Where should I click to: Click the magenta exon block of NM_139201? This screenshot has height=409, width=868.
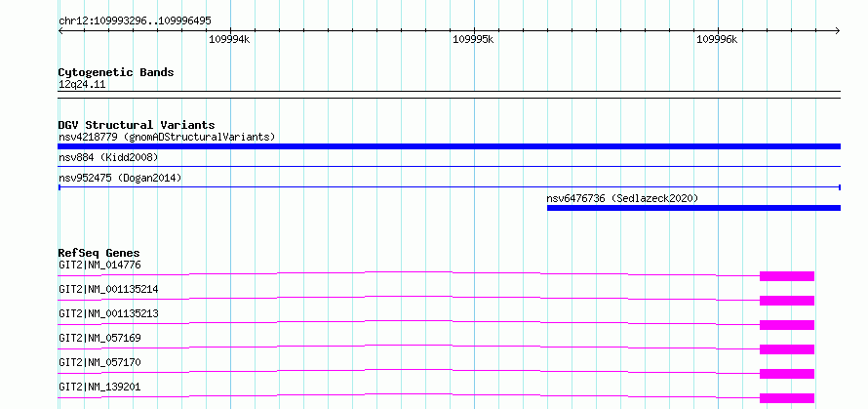click(787, 398)
